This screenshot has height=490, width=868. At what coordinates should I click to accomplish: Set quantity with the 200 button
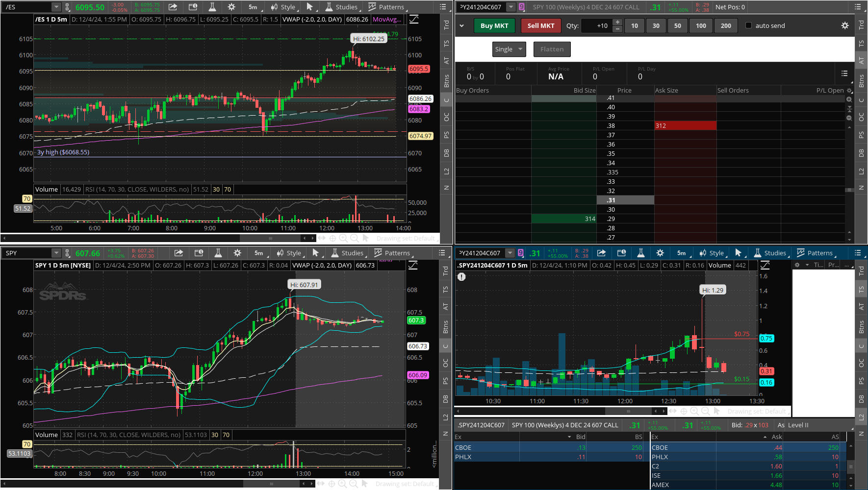click(726, 25)
